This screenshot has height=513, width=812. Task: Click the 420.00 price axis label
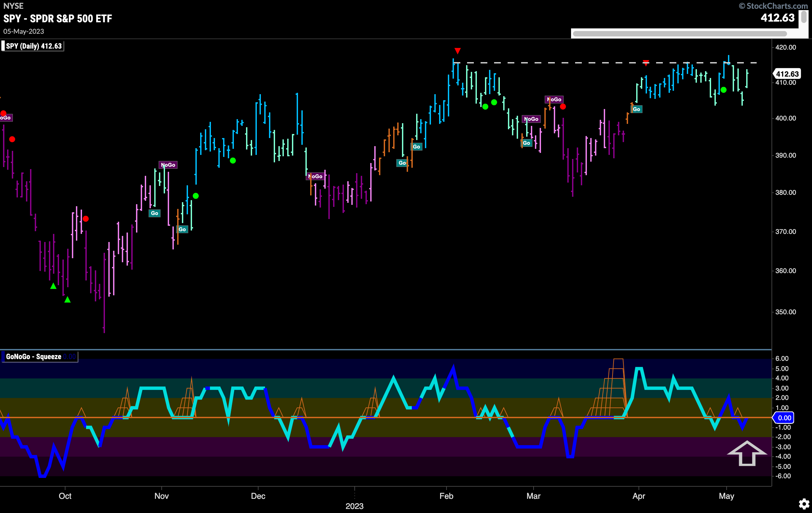(x=786, y=47)
